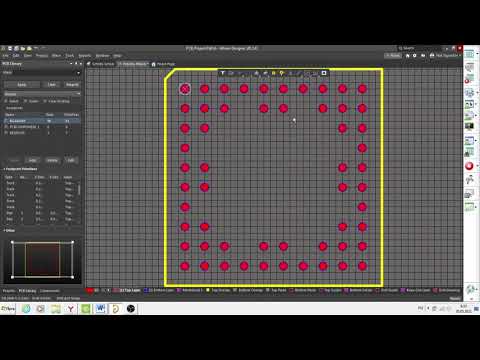The width and height of the screenshot is (480, 360).
Task: Switch to the Projects panel tab
Action: [x=9, y=291]
